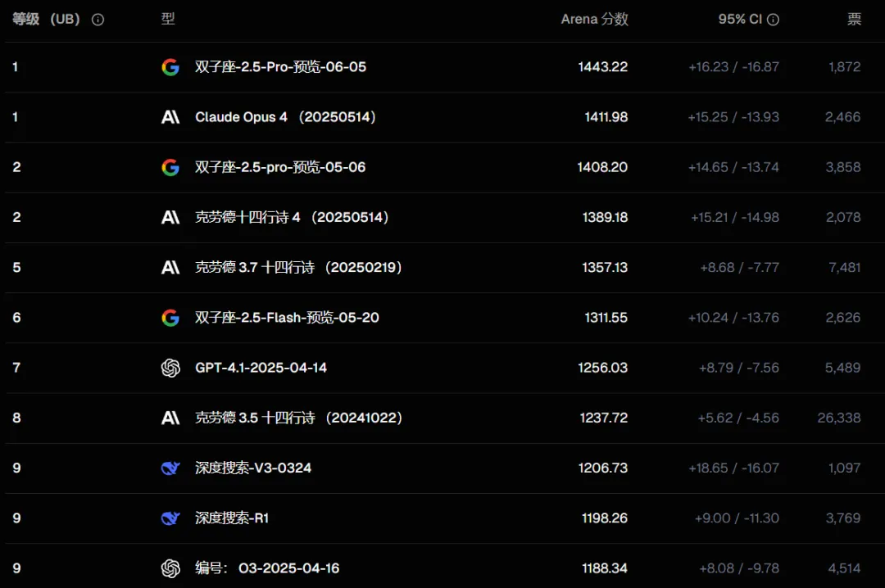Screen dimensions: 885x588
Task: Click confidence interval +18.65 / -16.07
Action: click(x=733, y=468)
